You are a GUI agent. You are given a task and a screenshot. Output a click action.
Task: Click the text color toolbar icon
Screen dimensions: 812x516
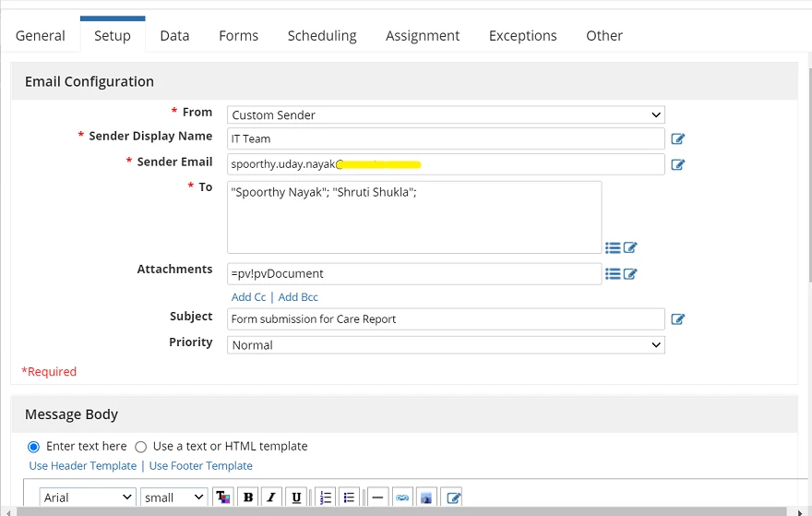tap(222, 498)
